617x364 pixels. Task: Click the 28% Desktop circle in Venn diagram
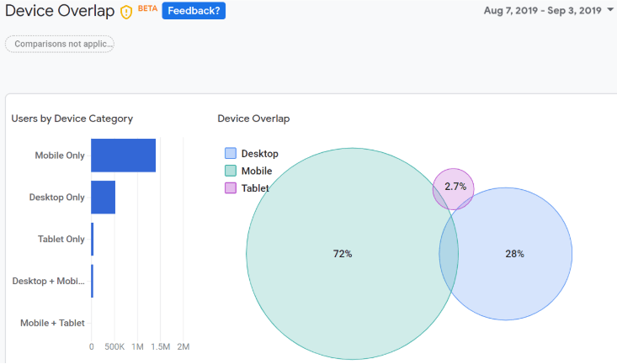(515, 254)
